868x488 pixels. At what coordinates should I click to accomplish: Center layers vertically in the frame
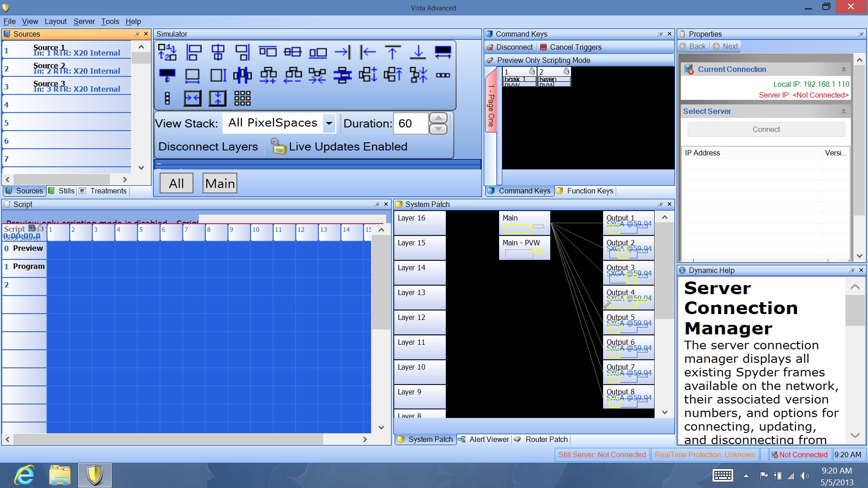[x=217, y=99]
